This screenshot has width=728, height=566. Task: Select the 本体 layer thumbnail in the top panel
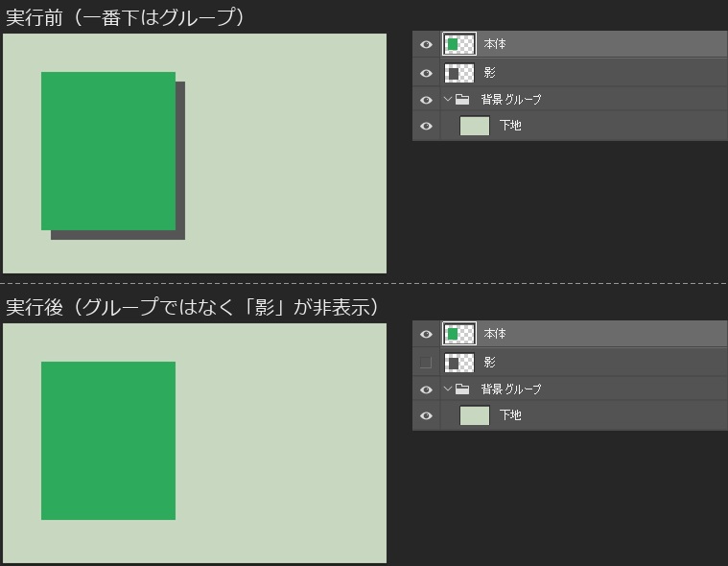tap(459, 44)
